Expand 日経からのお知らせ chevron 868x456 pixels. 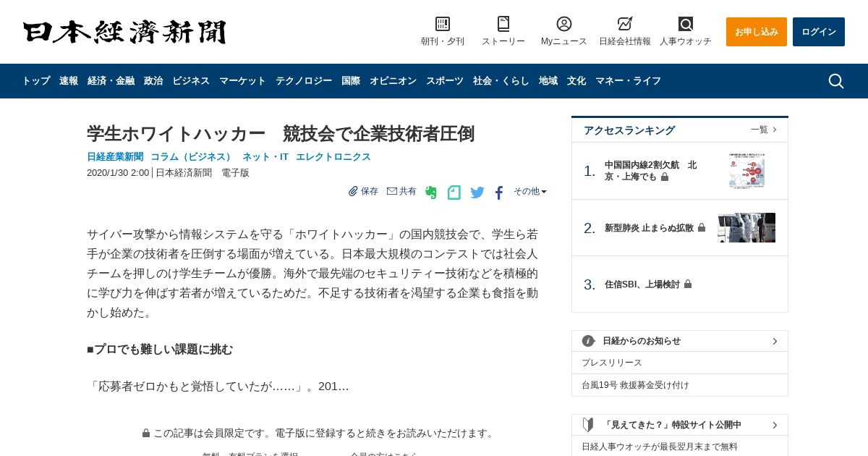[x=775, y=341]
